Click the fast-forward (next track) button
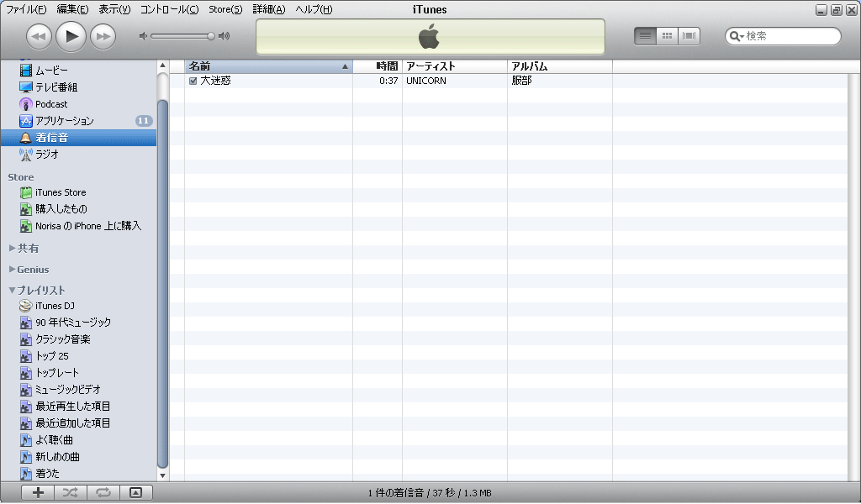The width and height of the screenshot is (861, 504). point(103,37)
